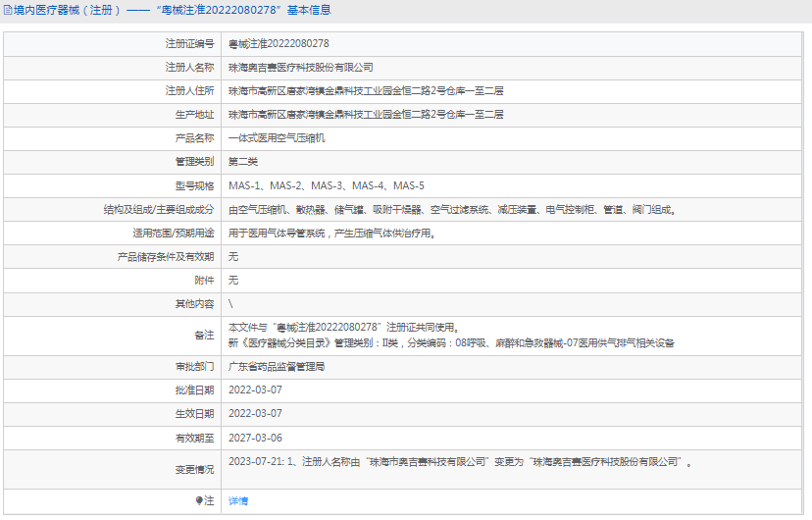Click the 生效日期 label
Image resolution: width=812 pixels, height=520 pixels.
[195, 414]
